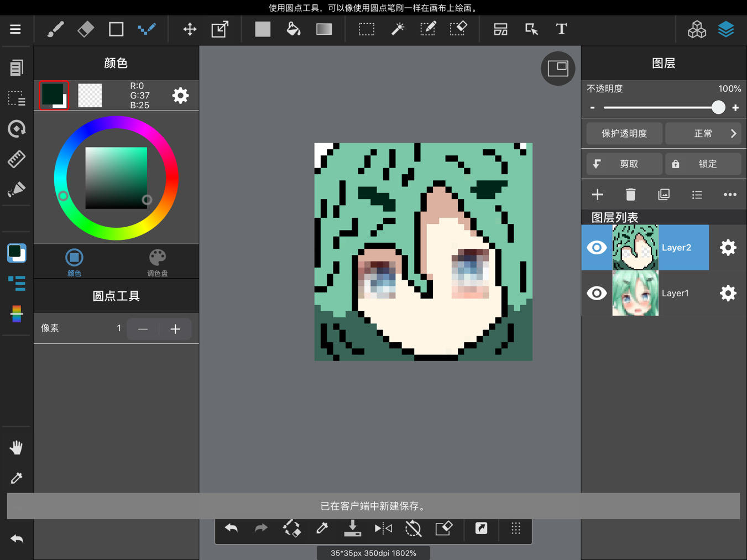
Task: Open the 正常 blend mode dropdown
Action: pos(703,134)
